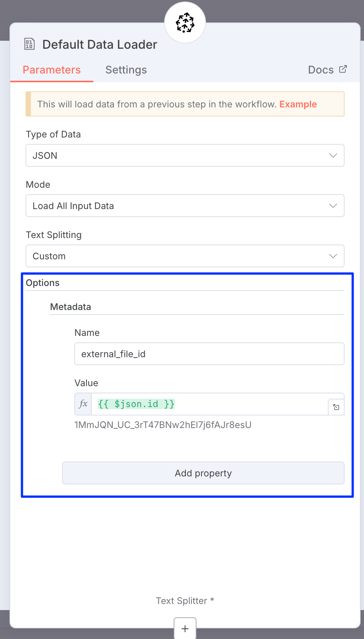This screenshot has height=639, width=364.
Task: Add Text Splitter with plus button
Action: pos(185,628)
